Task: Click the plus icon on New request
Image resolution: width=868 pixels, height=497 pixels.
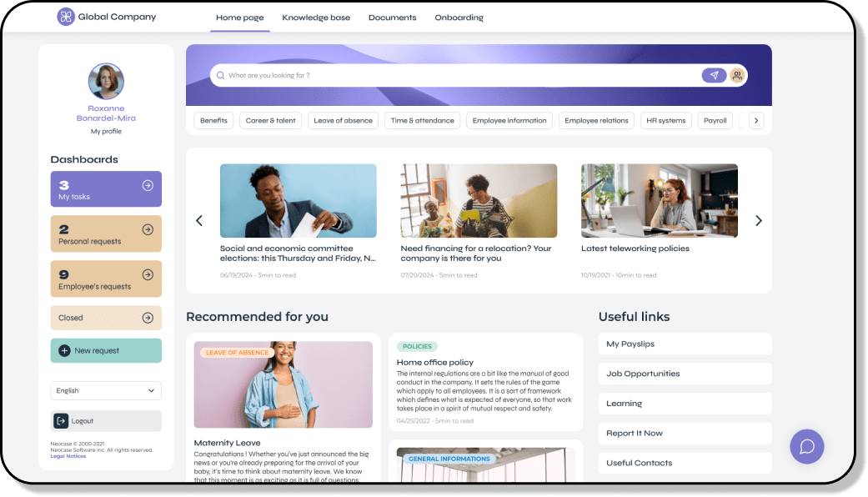Action: point(65,351)
